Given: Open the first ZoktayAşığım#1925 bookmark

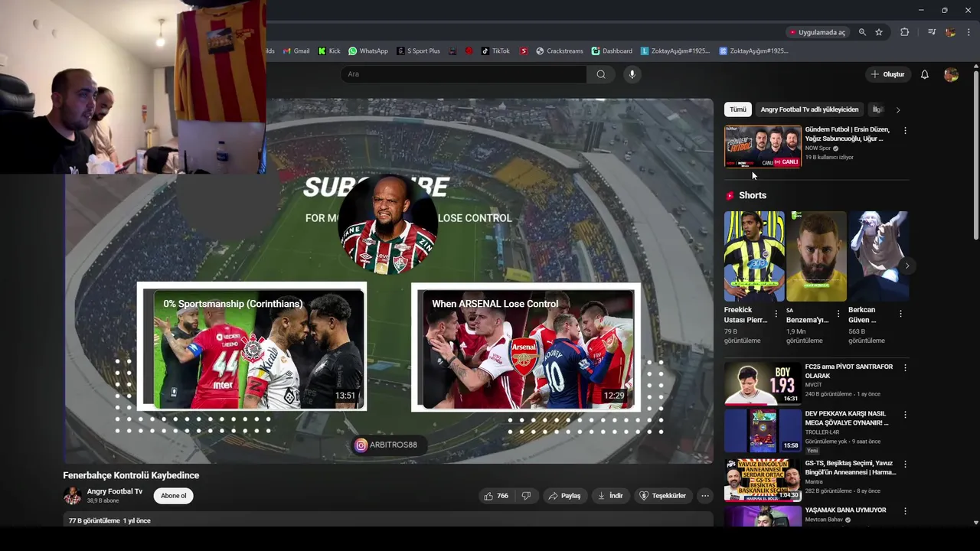Looking at the screenshot, I should [676, 51].
